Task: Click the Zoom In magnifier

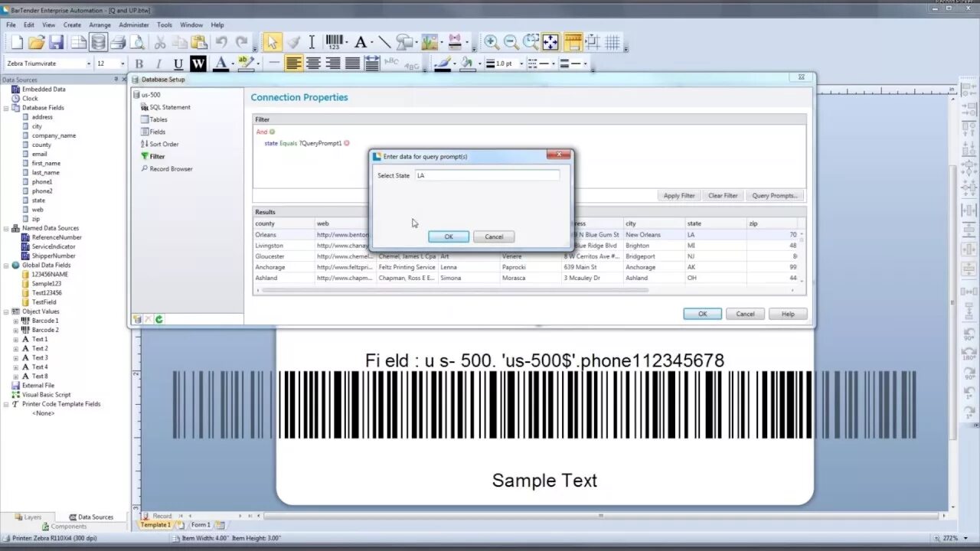Action: 492,43
